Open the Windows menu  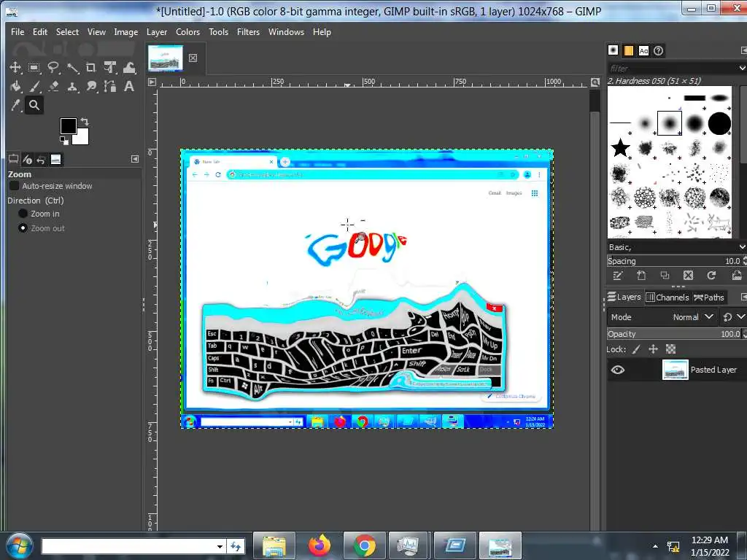pos(286,32)
